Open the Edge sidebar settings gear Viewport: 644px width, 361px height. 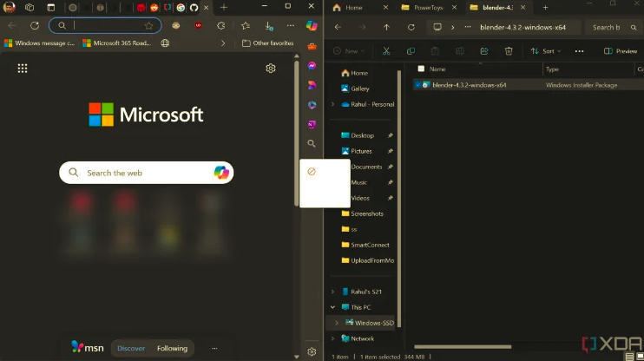point(312,351)
